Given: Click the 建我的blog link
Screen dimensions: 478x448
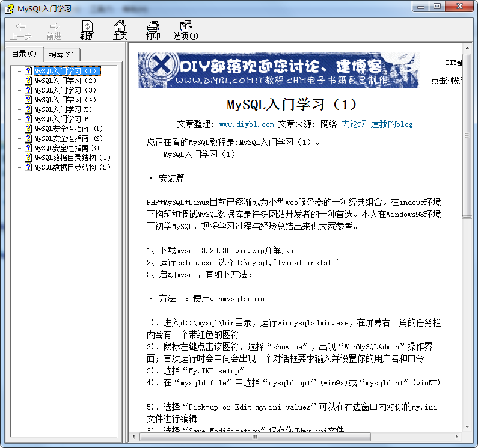Looking at the screenshot, I should (x=391, y=124).
